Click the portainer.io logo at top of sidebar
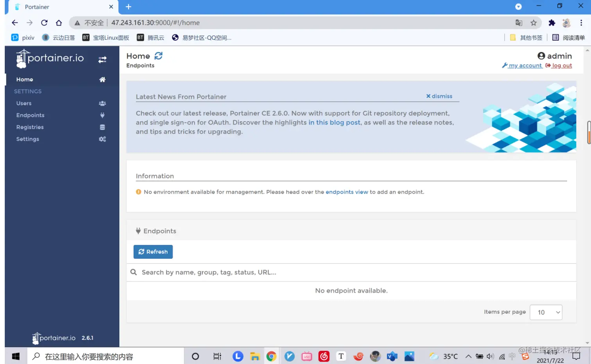 click(50, 59)
